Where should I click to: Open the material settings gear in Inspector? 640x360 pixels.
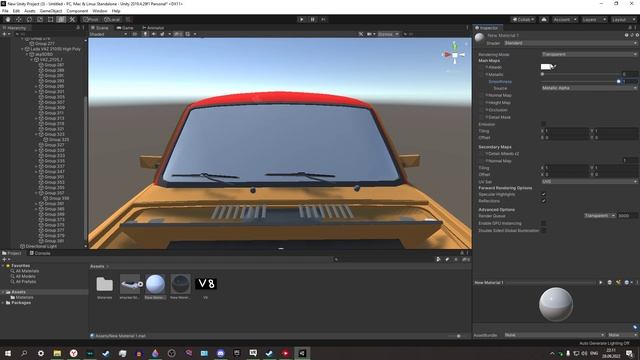(637, 35)
